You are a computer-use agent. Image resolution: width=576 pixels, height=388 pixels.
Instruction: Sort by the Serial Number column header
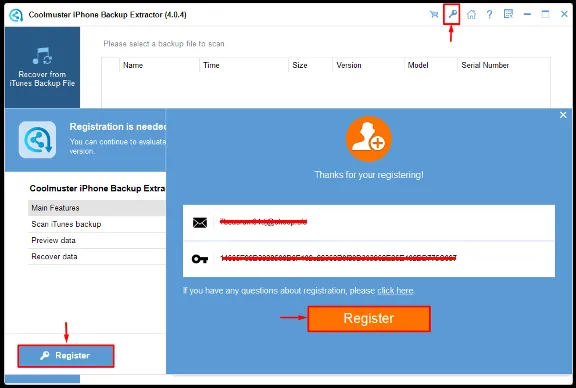tap(504, 65)
